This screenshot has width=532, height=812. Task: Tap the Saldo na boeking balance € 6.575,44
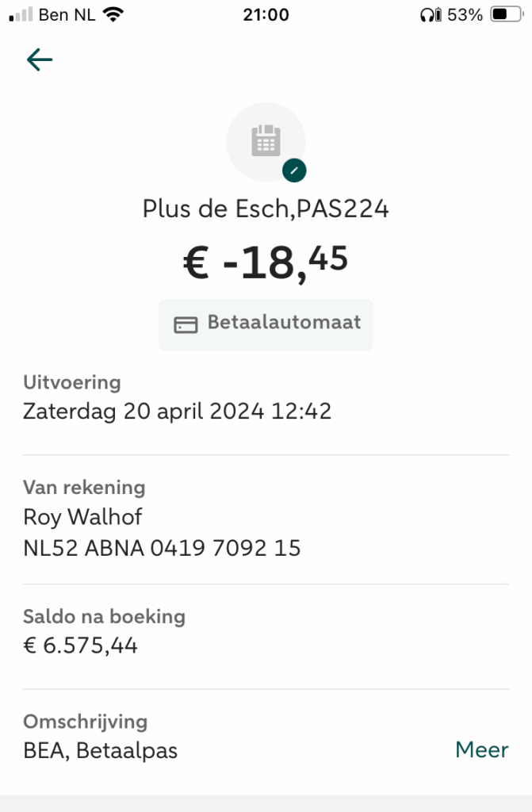(x=81, y=645)
